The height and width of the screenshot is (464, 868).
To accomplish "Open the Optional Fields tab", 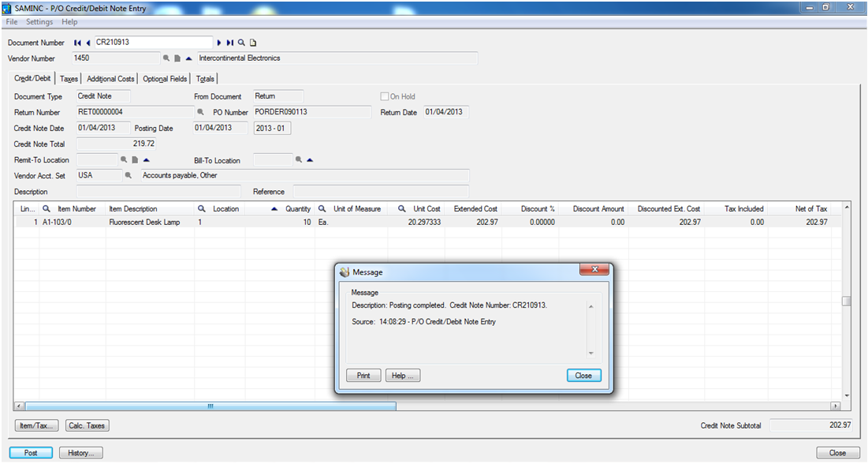I will 165,79.
